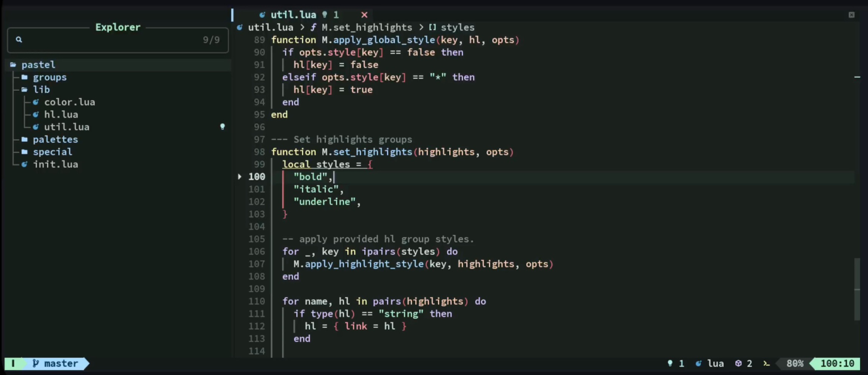Click the current line arrow marker at line 100
868x375 pixels.
[239, 177]
